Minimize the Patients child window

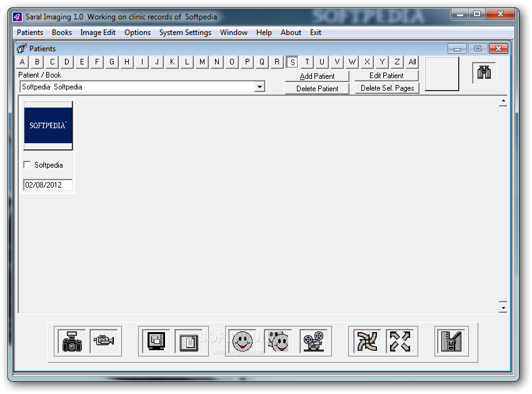click(x=457, y=49)
